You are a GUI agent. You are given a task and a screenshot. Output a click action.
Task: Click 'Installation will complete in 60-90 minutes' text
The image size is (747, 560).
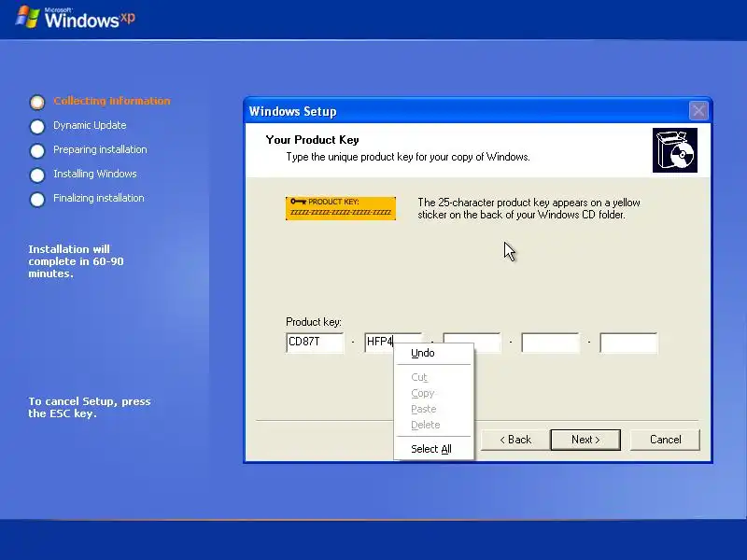pyautogui.click(x=76, y=261)
